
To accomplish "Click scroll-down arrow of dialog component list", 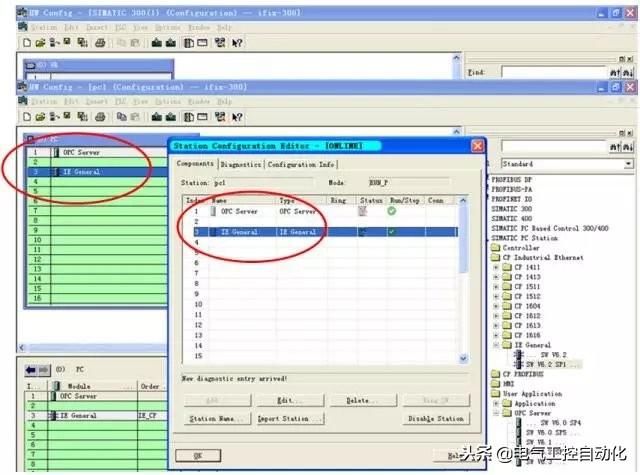I will point(463,358).
